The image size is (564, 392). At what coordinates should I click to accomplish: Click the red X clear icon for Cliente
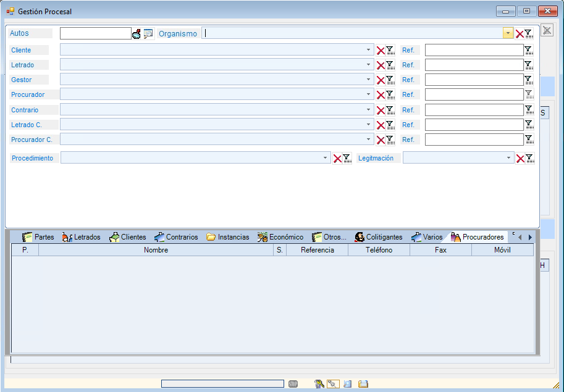(x=381, y=50)
